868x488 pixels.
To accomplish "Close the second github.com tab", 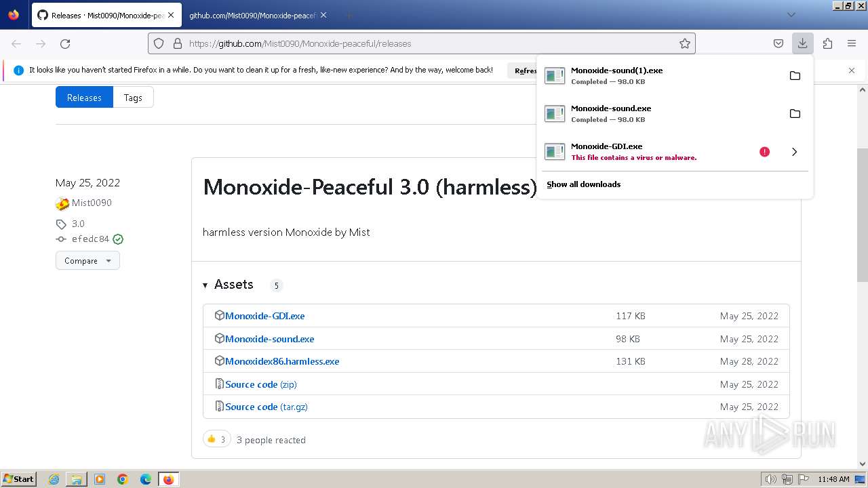I will click(323, 15).
